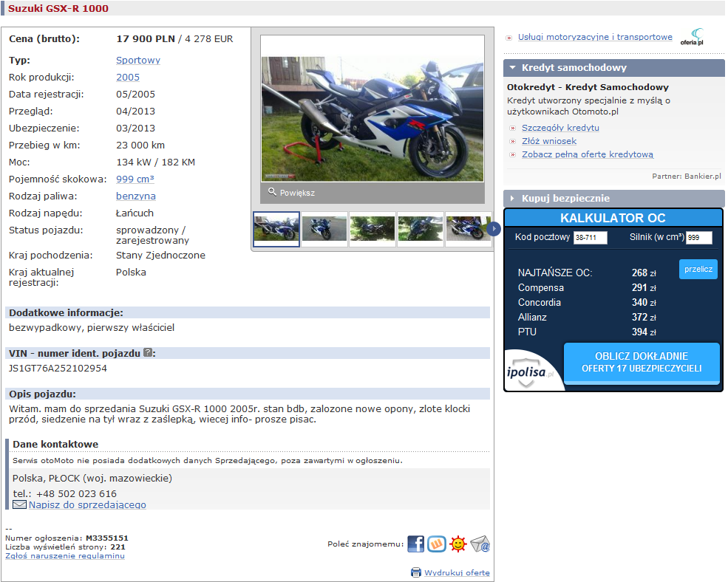Click the Concordia 340 zł row
The image size is (728, 582).
click(587, 303)
